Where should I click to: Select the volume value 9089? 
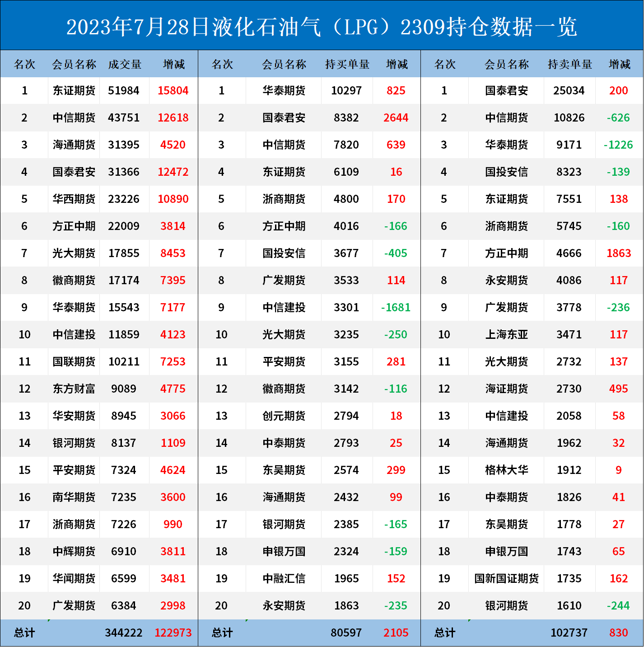tap(124, 389)
